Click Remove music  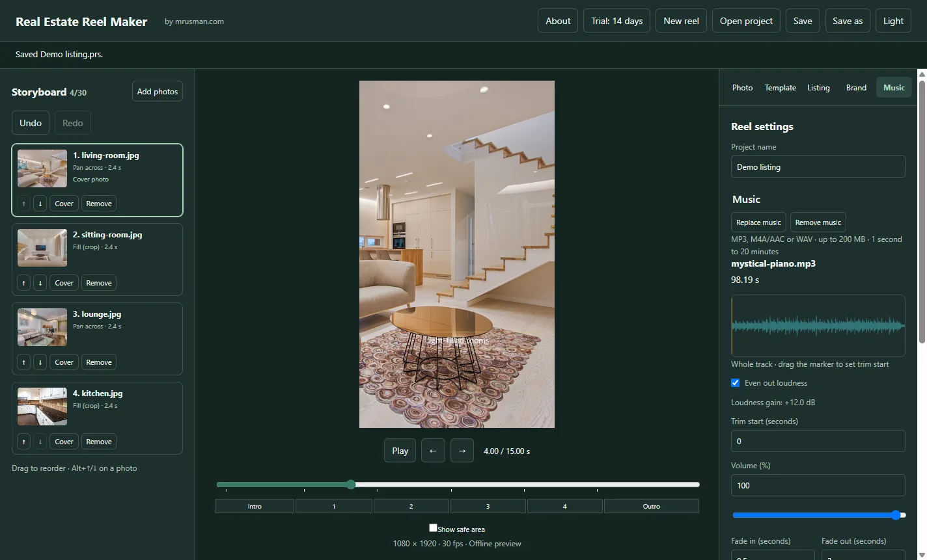(x=818, y=222)
